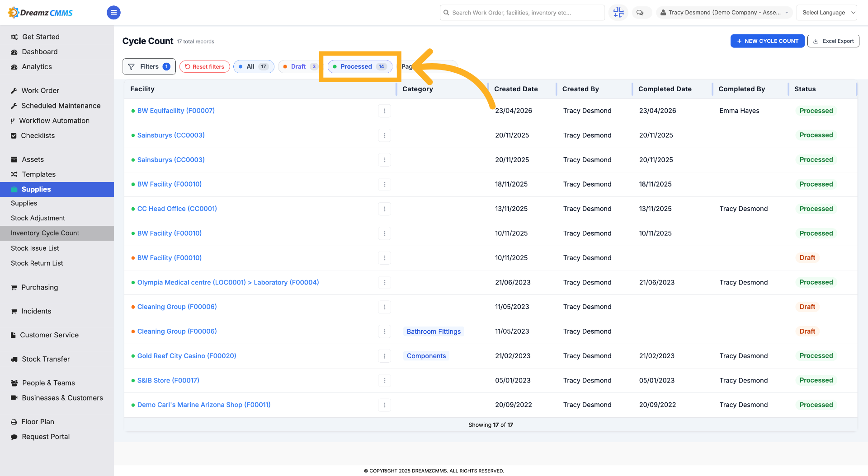868x476 pixels.
Task: Open row menu for Demo Carl's Marine Arizona Shop
Action: (x=385, y=405)
